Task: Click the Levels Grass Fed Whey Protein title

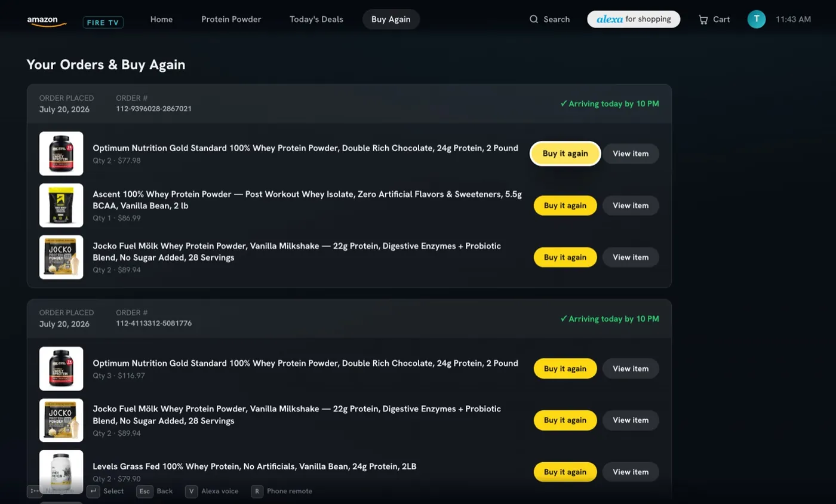Action: pyautogui.click(x=254, y=466)
